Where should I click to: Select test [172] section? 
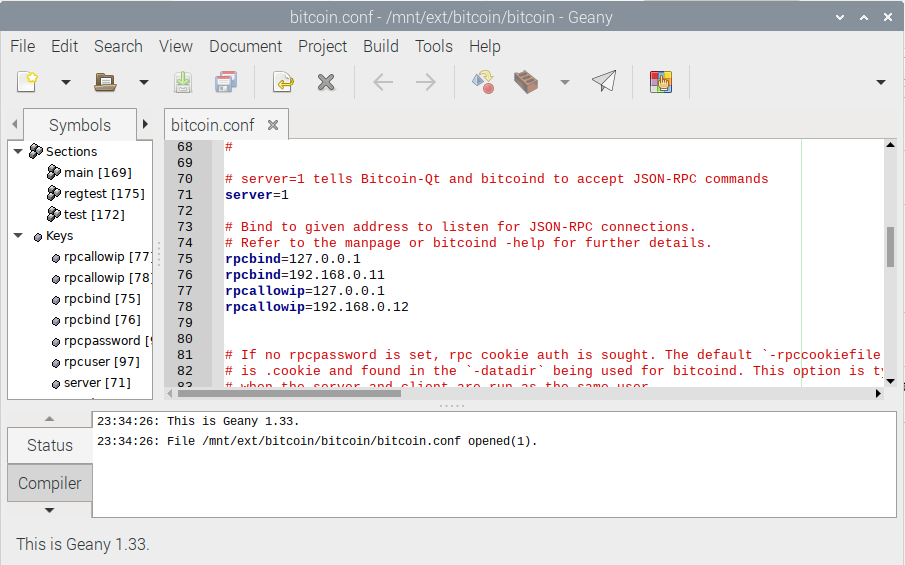click(x=94, y=214)
